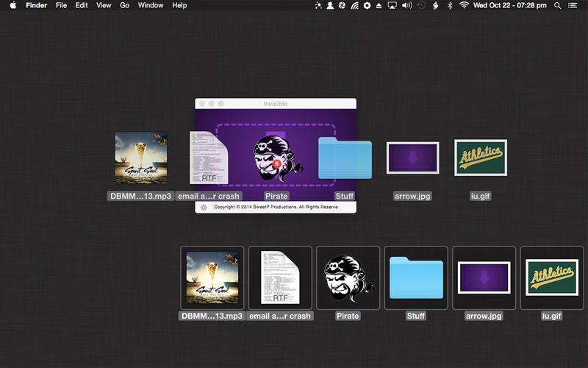Click the Bluetooth icon in menu bar

450,5
